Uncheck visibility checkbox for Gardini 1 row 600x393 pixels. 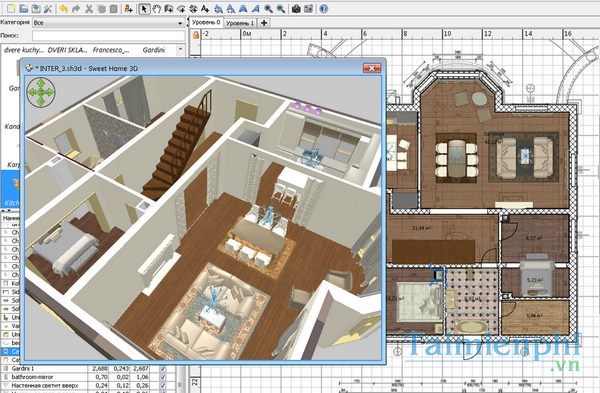(x=163, y=369)
